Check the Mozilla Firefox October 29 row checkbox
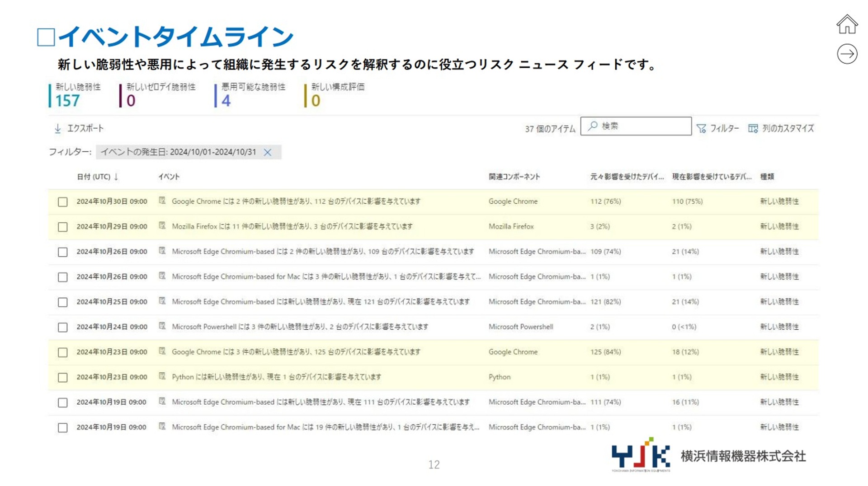The image size is (868, 486). [63, 227]
